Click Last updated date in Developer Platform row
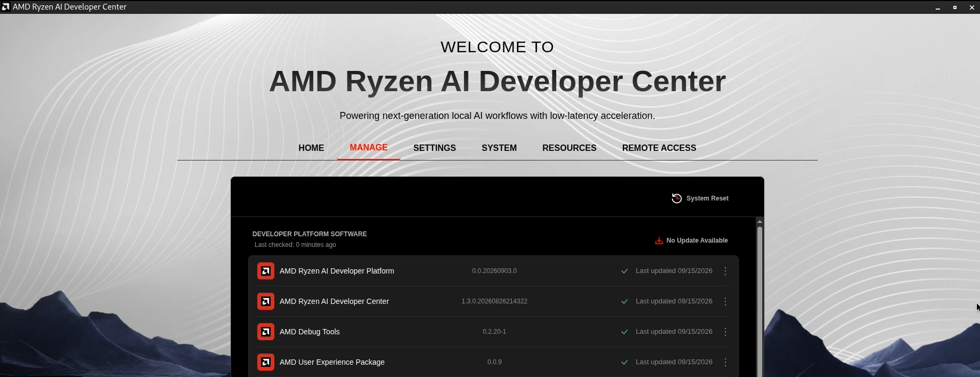The height and width of the screenshot is (377, 980). 674,271
